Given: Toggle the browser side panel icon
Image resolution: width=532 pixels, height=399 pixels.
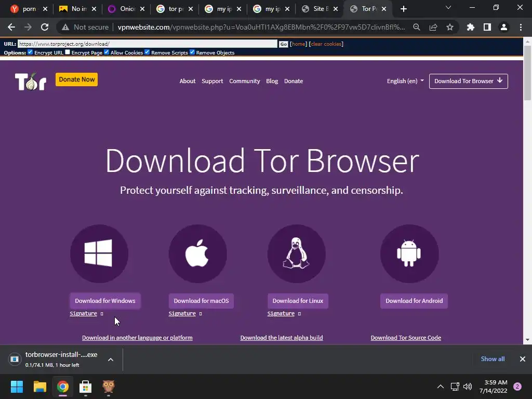Looking at the screenshot, I should (487, 27).
